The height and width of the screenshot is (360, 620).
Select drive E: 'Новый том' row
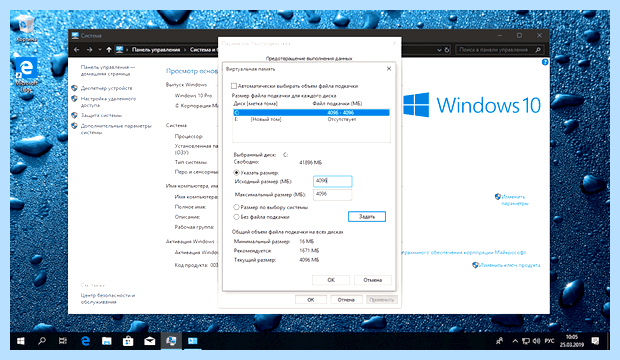click(311, 119)
